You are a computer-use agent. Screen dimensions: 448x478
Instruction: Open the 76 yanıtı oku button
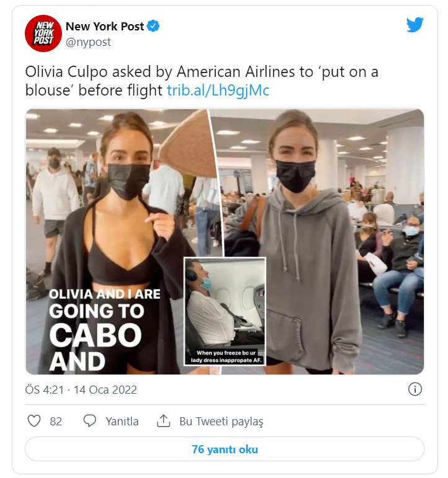pos(224,449)
